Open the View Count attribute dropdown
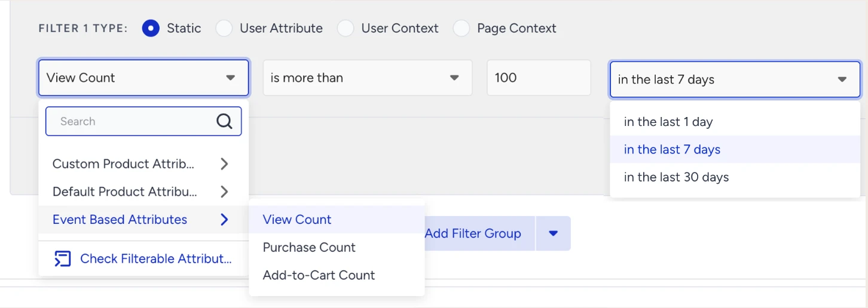The width and height of the screenshot is (868, 308). 143,78
